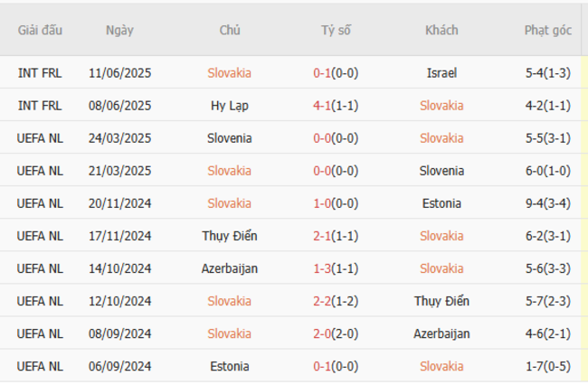Viewport: 588px width, 385px height.
Task: Open the 1-0 score versus Estonia
Action: [x=321, y=203]
